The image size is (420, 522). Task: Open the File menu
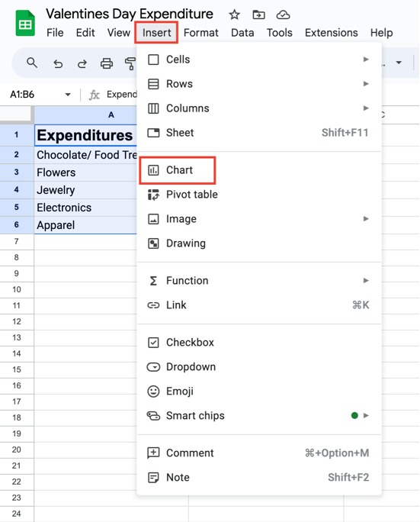(55, 33)
